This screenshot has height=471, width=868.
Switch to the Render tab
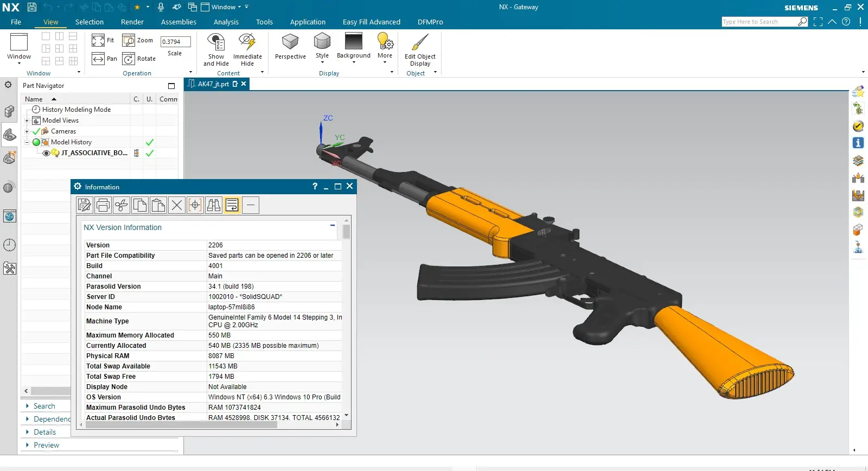[x=132, y=22]
